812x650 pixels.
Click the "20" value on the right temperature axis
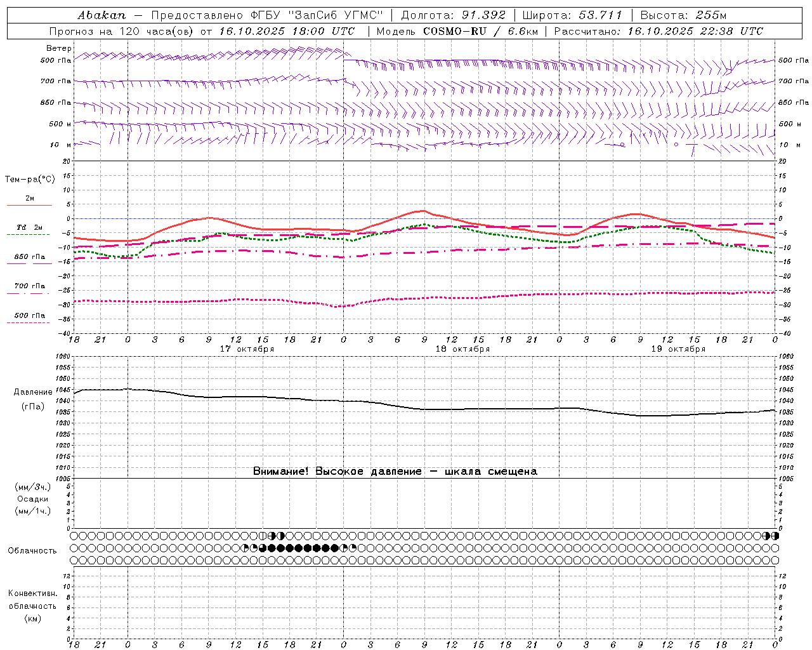tap(783, 161)
